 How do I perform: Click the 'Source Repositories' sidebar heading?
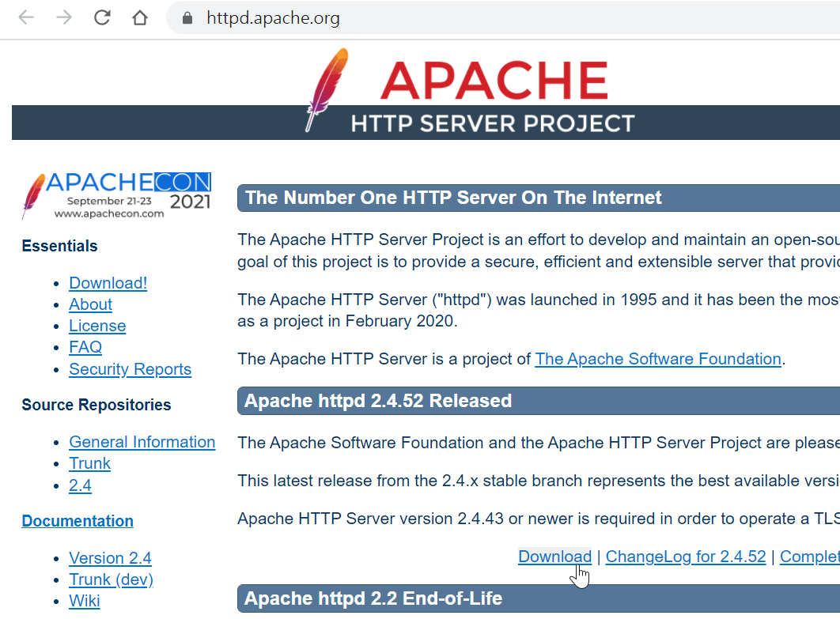point(96,405)
